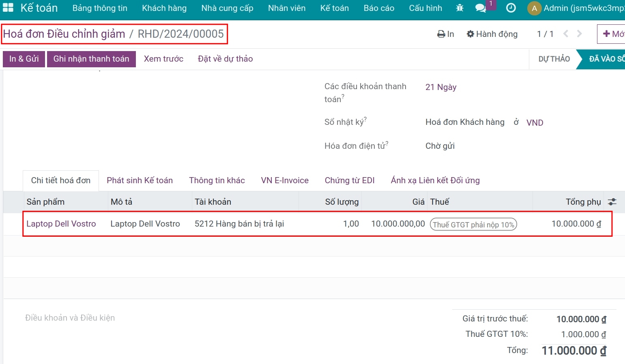Image resolution: width=625 pixels, height=364 pixels.
Task: Open the Cấu hình menu
Action: (x=425, y=8)
